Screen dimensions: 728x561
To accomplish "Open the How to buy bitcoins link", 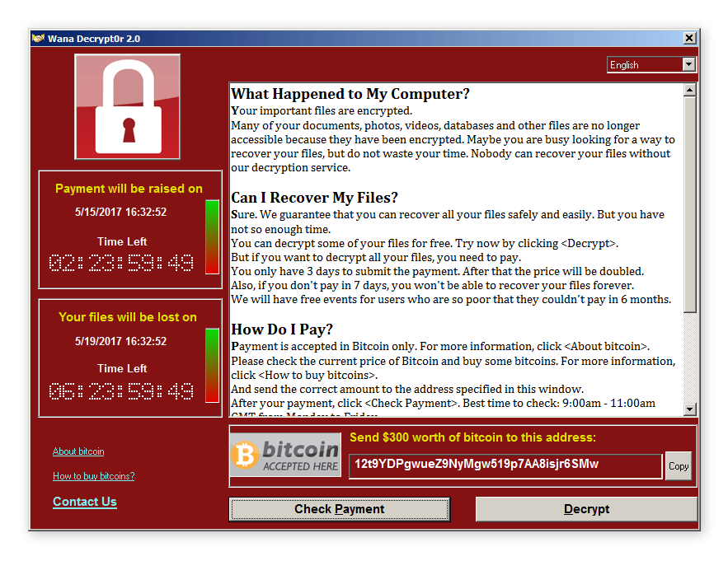I will click(94, 476).
